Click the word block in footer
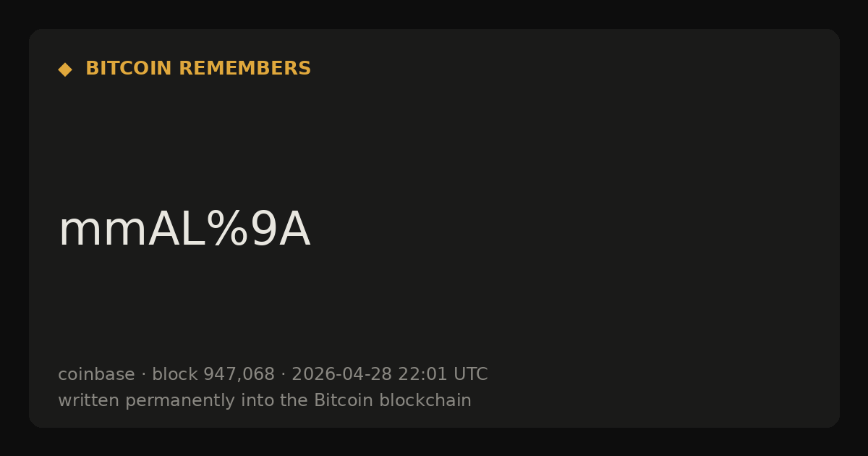This screenshot has width=868, height=456. [x=174, y=374]
